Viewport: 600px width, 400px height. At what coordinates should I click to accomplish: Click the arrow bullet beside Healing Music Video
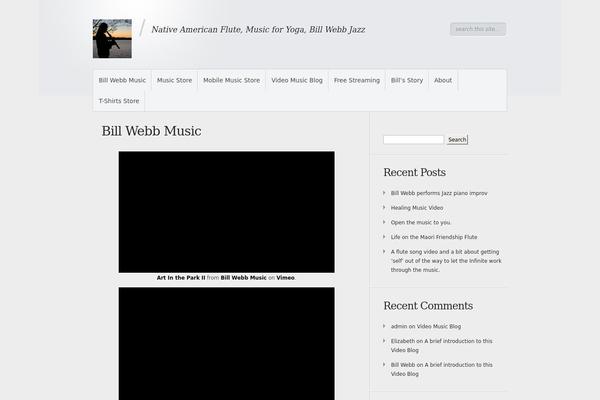[384, 207]
